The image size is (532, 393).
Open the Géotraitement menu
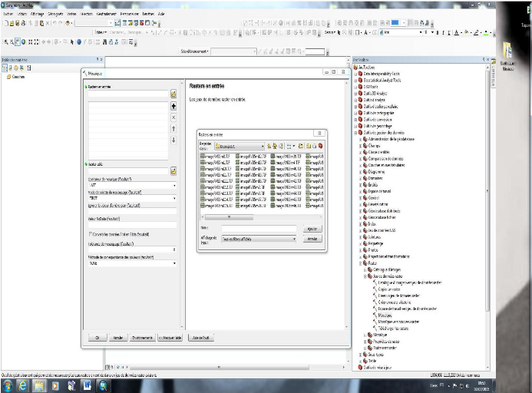(106, 14)
